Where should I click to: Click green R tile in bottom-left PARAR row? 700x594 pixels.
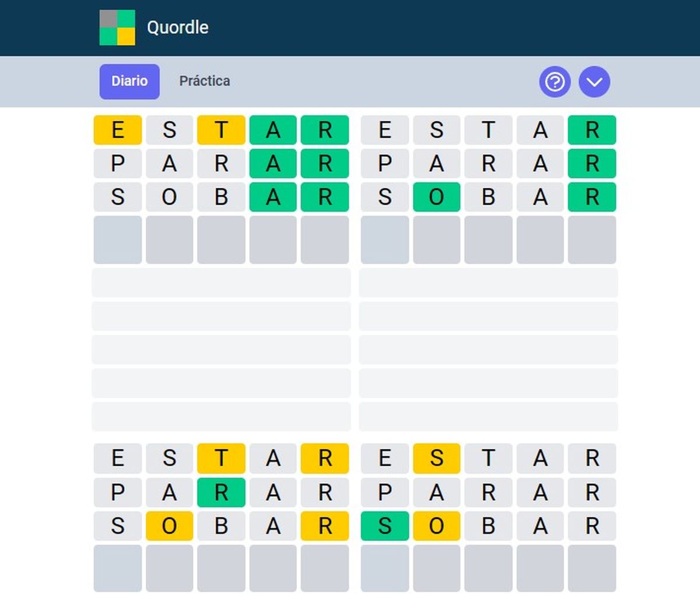click(221, 493)
